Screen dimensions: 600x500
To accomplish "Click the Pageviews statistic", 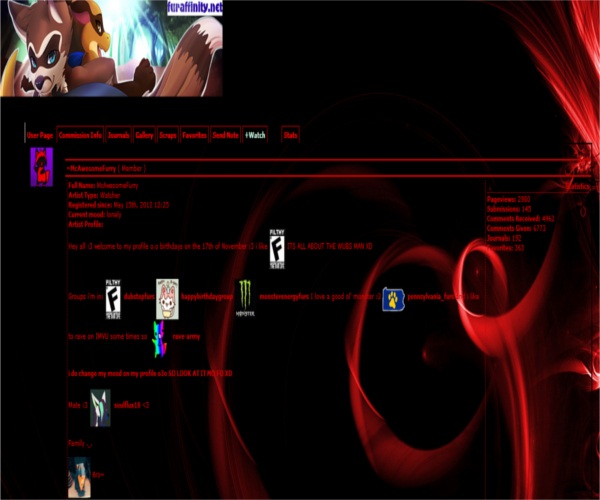I will (509, 199).
